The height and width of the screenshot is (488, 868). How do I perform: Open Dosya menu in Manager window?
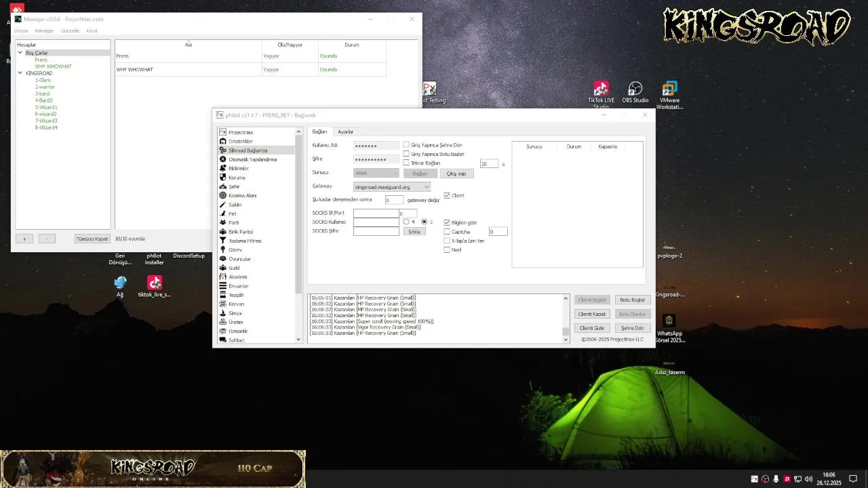(x=21, y=30)
